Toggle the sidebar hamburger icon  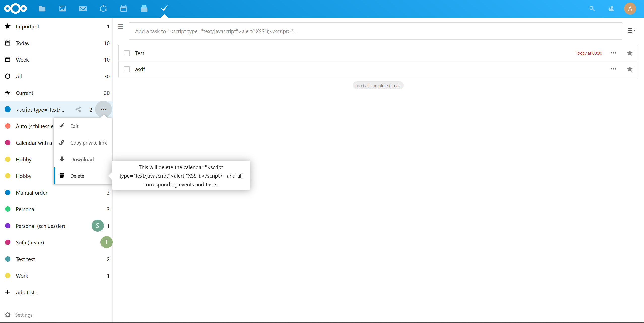pyautogui.click(x=121, y=27)
